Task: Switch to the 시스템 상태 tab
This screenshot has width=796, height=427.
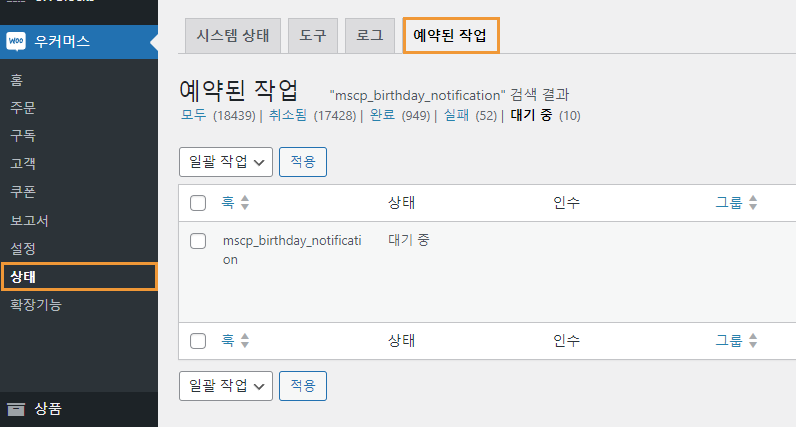Action: click(x=233, y=36)
